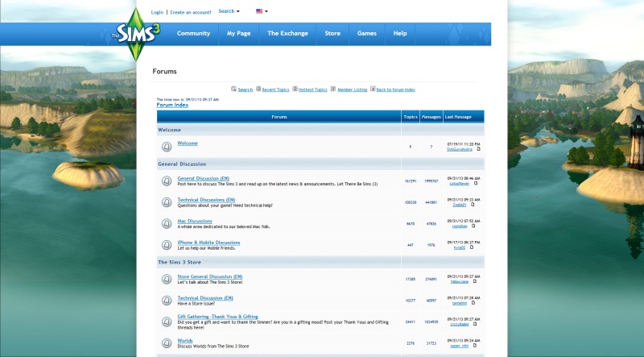Screen dimensions: 644x357
Task: Click folder icon next to Technical Discussions (EN)
Action: 167,202
